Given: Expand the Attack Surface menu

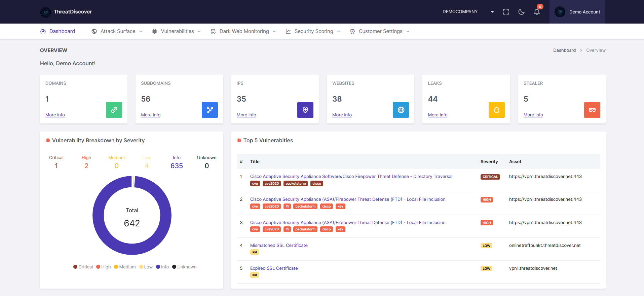Looking at the screenshot, I should click(117, 31).
